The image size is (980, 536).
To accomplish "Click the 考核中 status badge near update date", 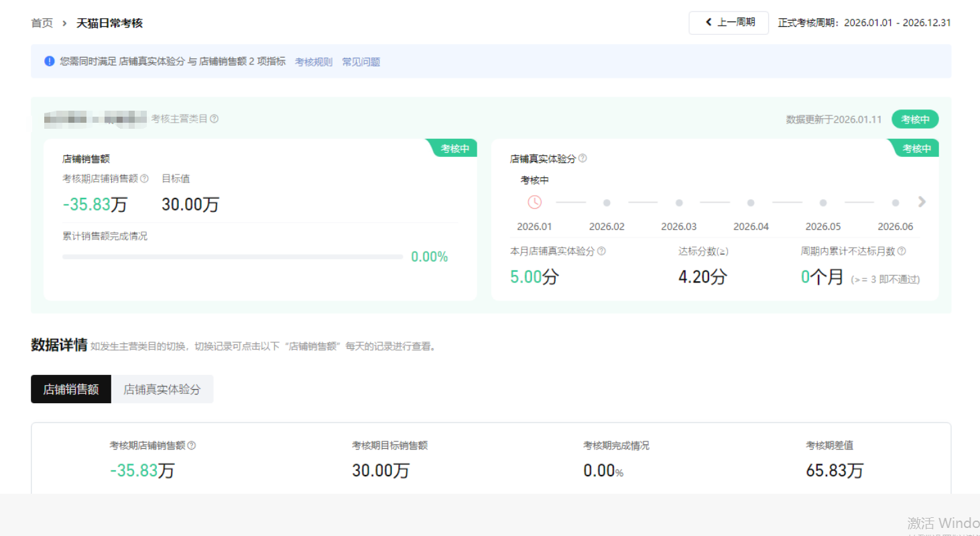I will click(x=915, y=119).
